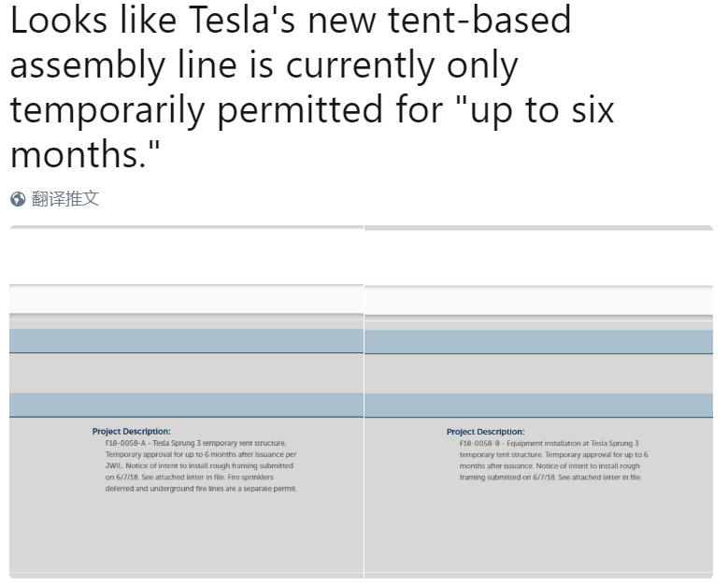Click gray area between blue bands, right image
This screenshot has height=585, width=728.
pyautogui.click(x=538, y=374)
